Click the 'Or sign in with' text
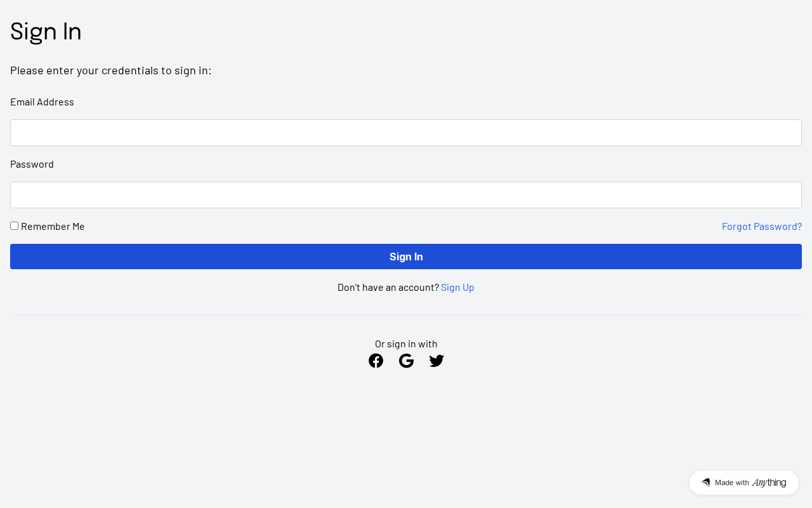The height and width of the screenshot is (508, 812). click(x=406, y=344)
